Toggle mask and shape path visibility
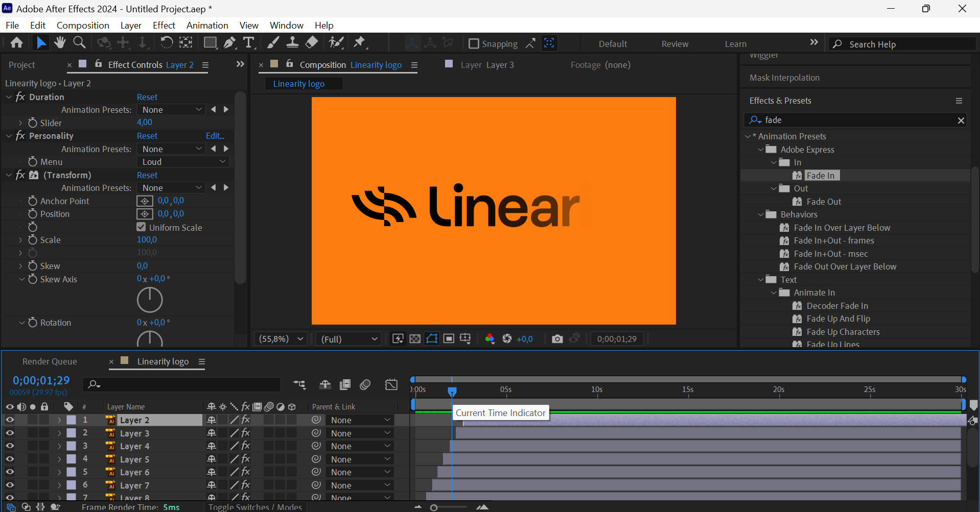This screenshot has height=512, width=980. point(432,339)
